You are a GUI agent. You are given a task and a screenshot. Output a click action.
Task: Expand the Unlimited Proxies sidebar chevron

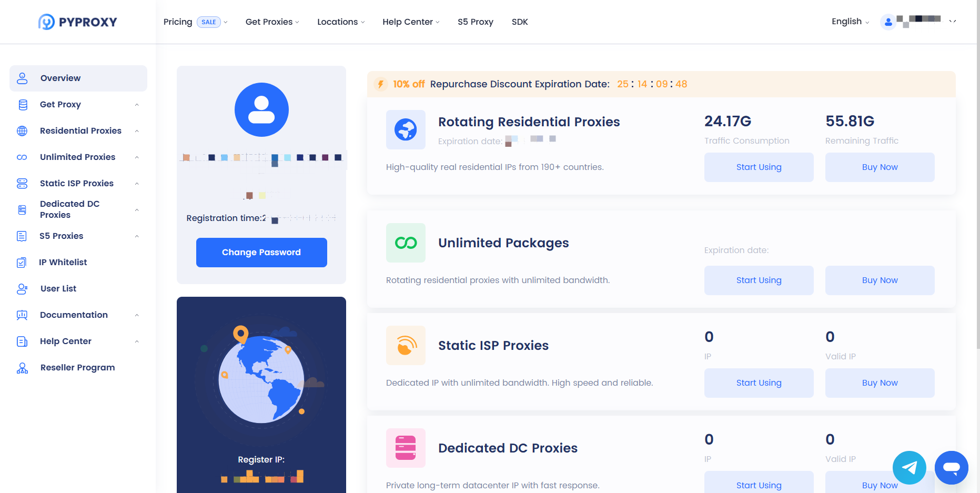point(137,157)
